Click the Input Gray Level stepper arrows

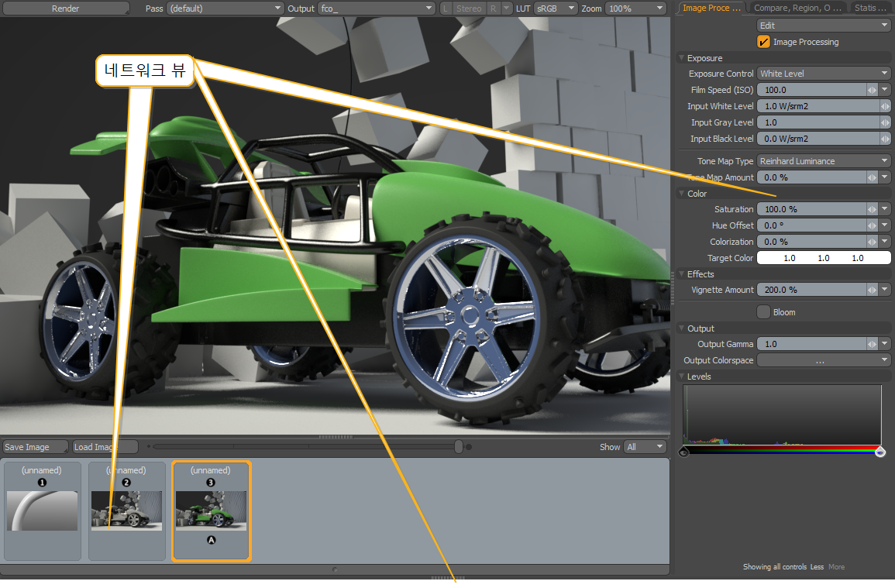(885, 122)
